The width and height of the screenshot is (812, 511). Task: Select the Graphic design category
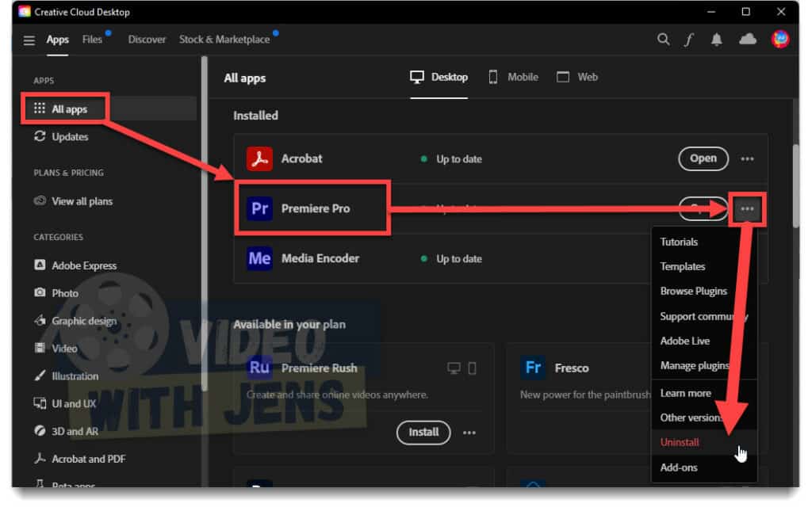click(75, 321)
